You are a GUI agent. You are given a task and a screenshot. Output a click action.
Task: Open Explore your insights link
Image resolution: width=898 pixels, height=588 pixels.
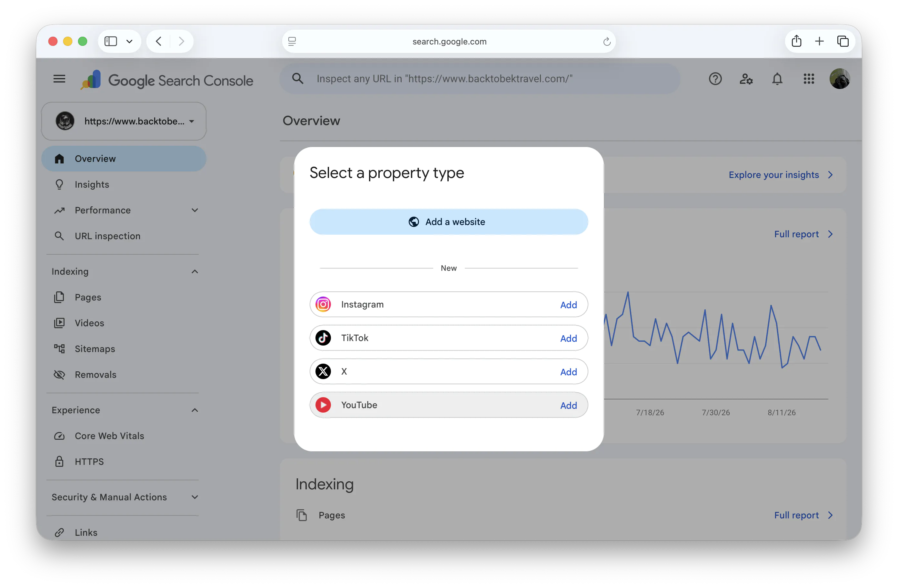[781, 175]
